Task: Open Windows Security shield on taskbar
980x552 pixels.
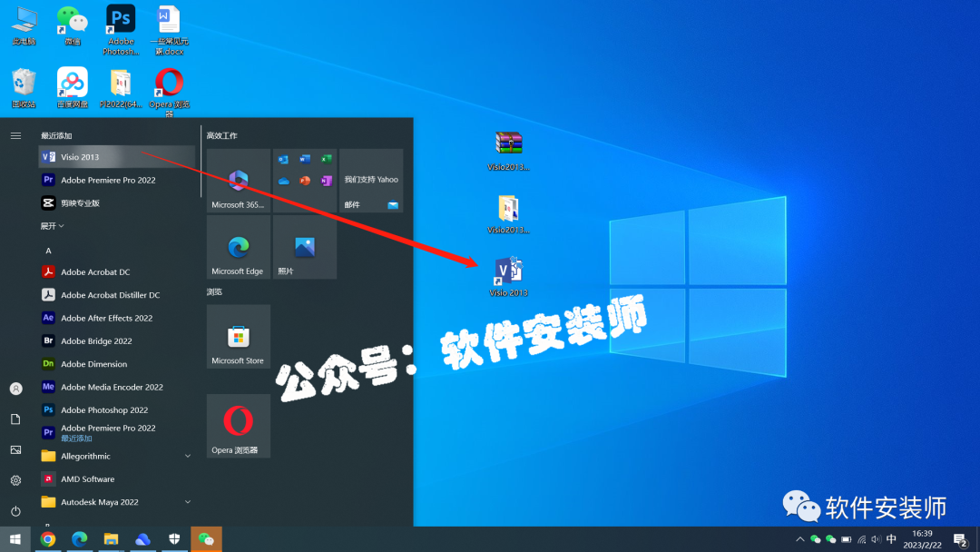Action: tap(174, 539)
